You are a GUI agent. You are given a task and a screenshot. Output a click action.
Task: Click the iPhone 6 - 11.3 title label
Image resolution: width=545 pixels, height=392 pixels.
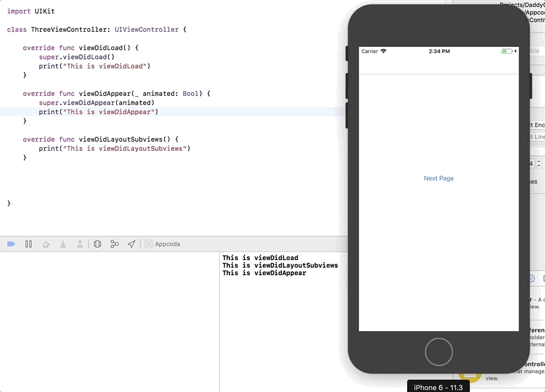click(x=438, y=387)
